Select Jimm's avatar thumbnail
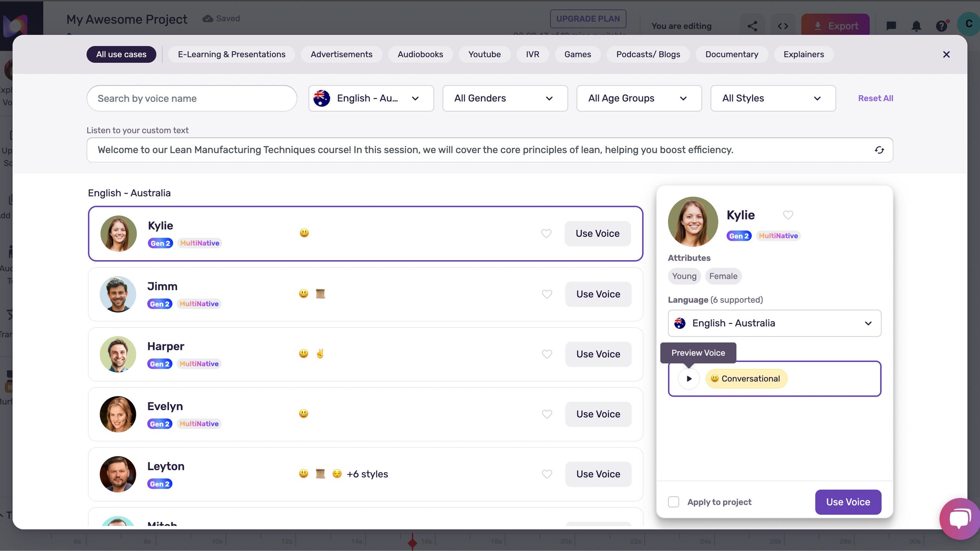 point(118,294)
